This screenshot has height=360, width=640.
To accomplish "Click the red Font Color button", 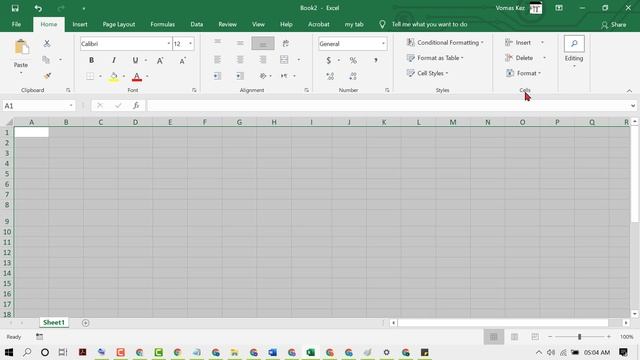I will [137, 76].
